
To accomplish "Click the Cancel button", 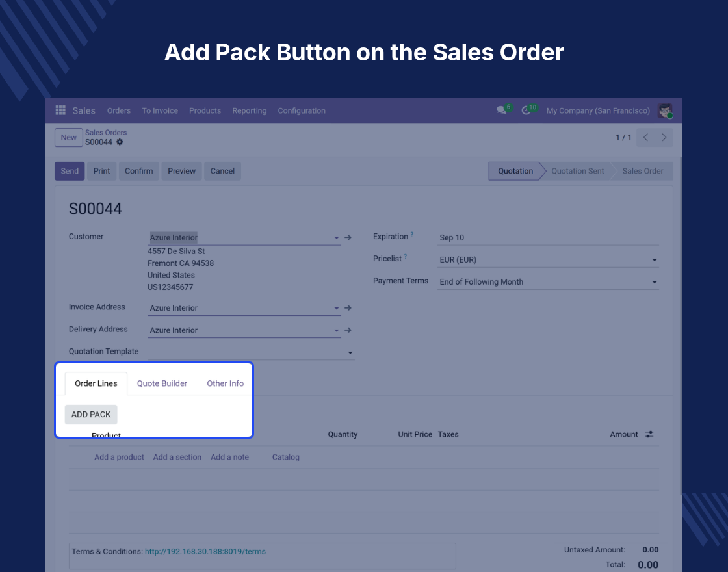I will click(x=222, y=171).
